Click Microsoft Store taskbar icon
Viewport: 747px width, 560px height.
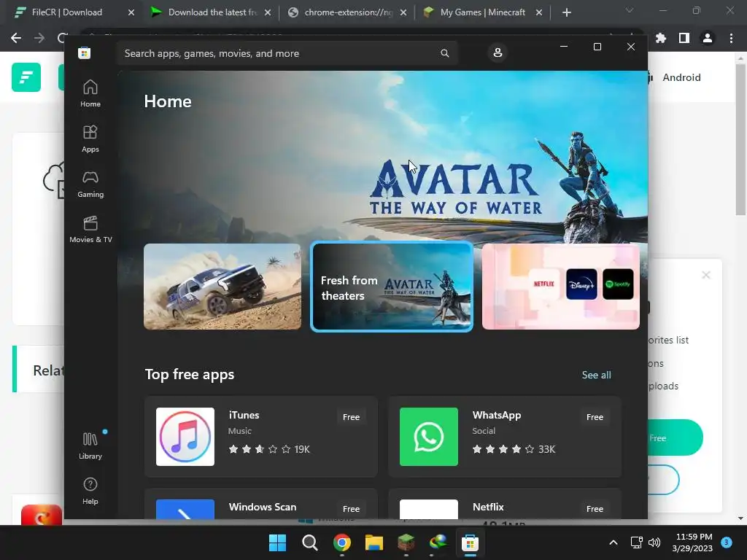tap(470, 542)
